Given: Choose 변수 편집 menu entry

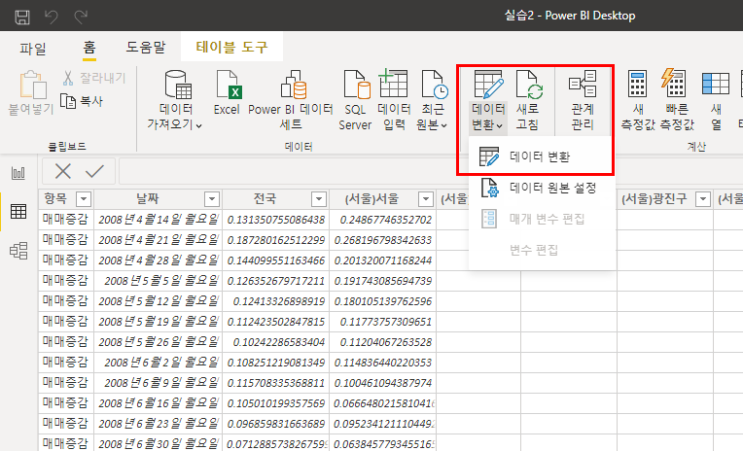Looking at the screenshot, I should click(542, 250).
